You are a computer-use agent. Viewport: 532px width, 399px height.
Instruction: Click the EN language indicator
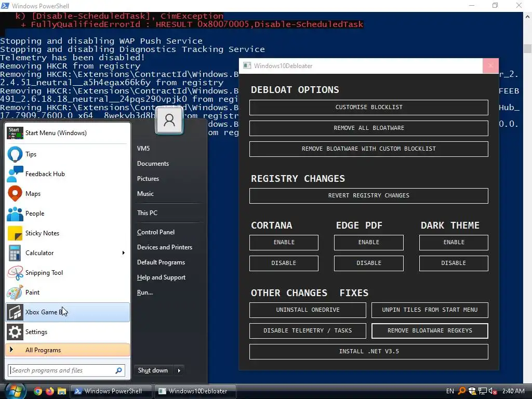pyautogui.click(x=450, y=391)
